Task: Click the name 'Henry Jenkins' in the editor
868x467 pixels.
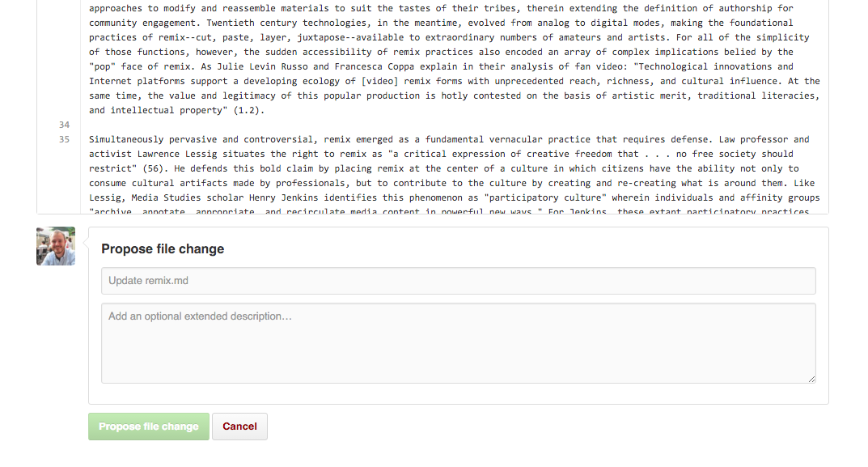Action: [284, 197]
